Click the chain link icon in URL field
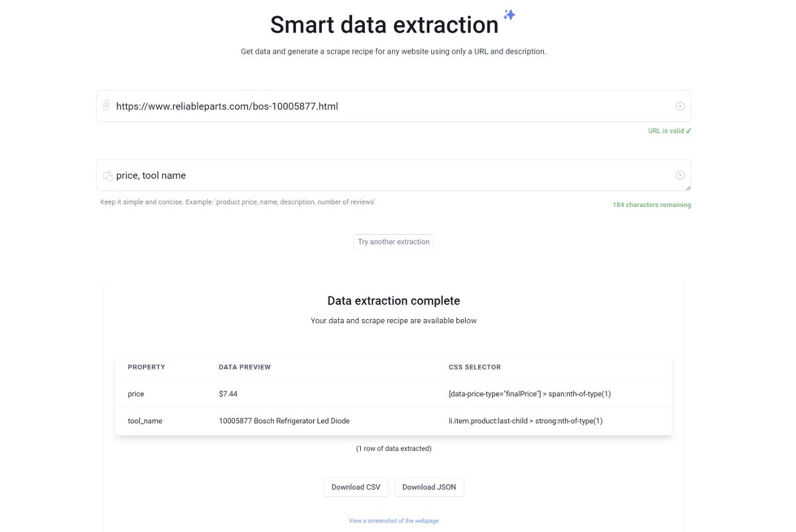Screen dimensions: 796x532 [x=106, y=105]
